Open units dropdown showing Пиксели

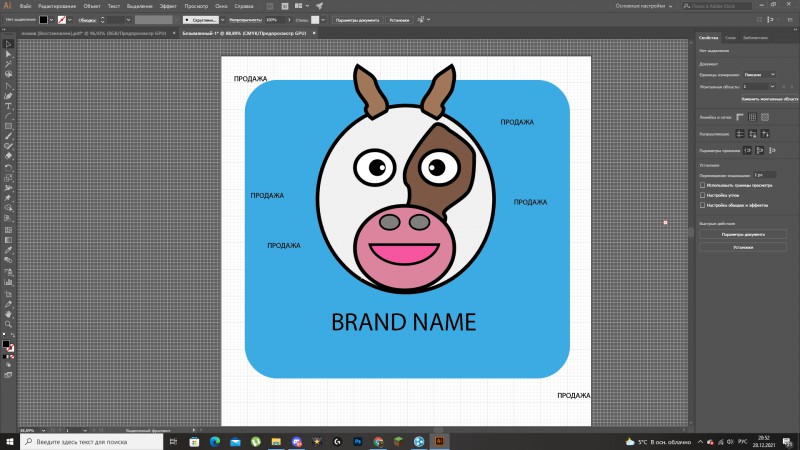tap(759, 74)
